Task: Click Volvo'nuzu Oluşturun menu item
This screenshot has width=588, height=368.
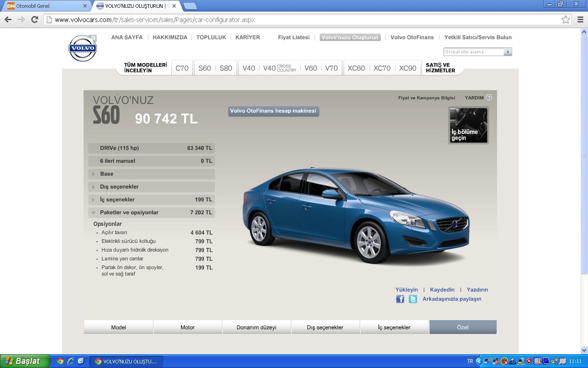Action: (350, 37)
